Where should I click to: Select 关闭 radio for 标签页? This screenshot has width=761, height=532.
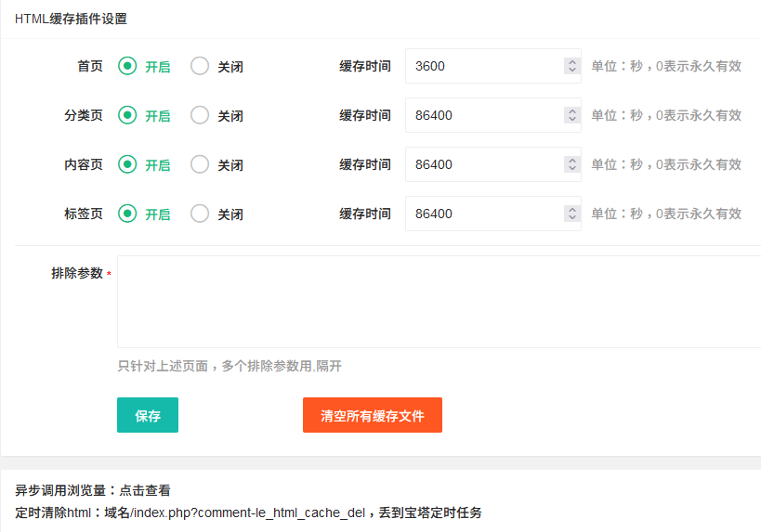click(x=200, y=214)
